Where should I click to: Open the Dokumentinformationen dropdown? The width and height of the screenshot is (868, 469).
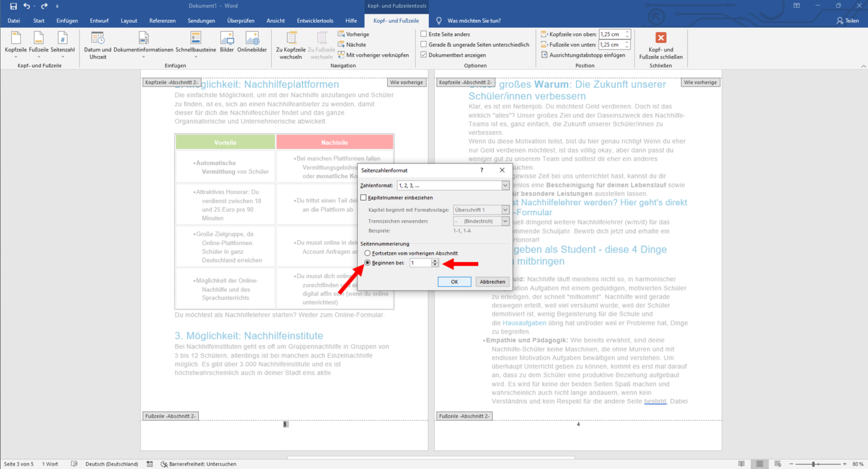(x=144, y=44)
